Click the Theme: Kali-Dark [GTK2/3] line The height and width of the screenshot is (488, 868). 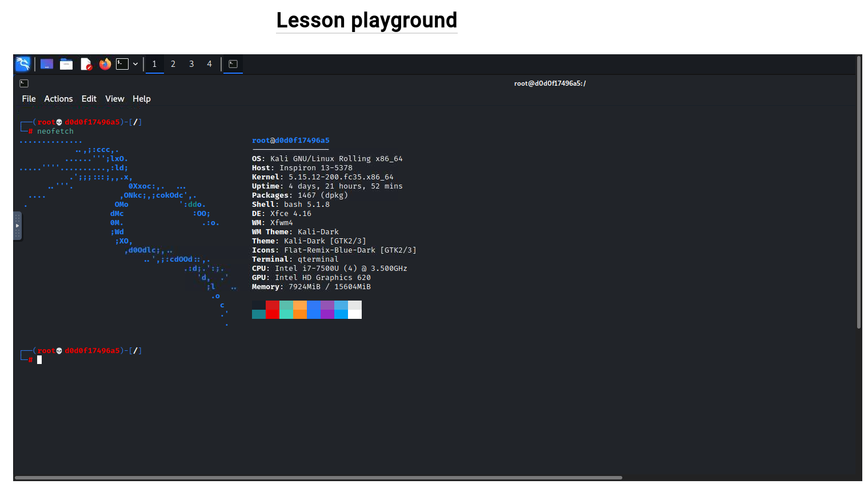click(309, 241)
